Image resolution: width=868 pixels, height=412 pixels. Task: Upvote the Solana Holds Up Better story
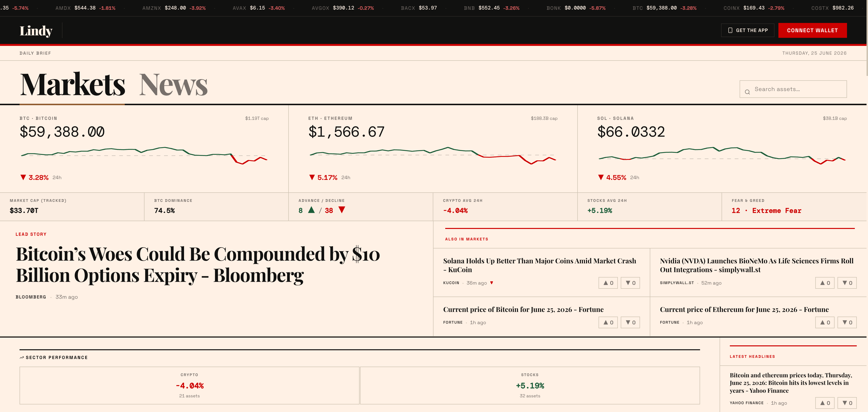(608, 283)
